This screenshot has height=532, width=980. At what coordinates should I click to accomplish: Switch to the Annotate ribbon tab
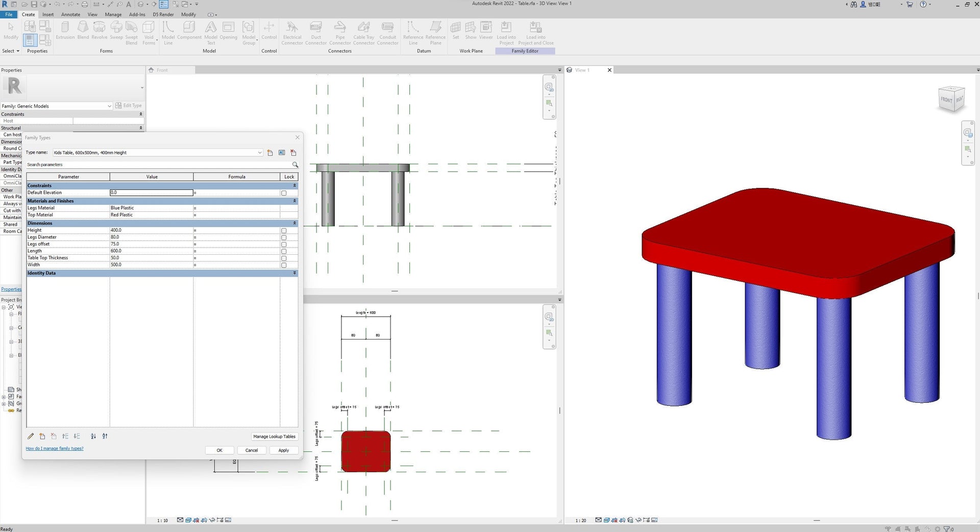point(70,14)
